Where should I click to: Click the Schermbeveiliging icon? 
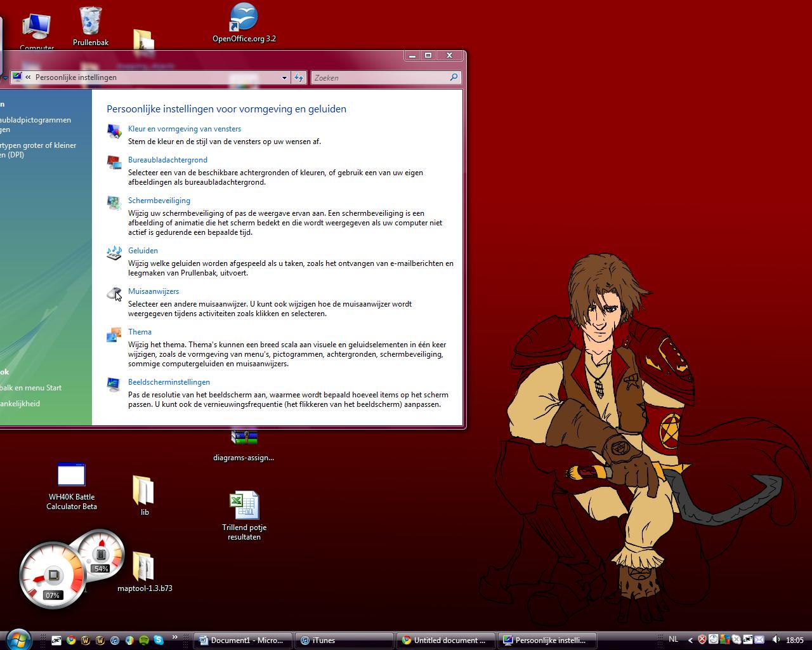(114, 202)
